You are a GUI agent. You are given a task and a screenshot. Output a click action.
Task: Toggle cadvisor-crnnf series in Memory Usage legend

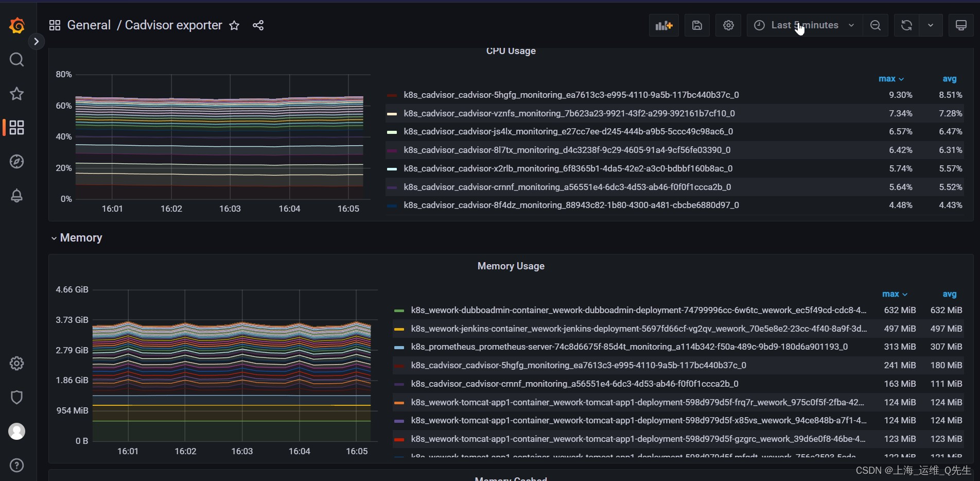pos(574,384)
